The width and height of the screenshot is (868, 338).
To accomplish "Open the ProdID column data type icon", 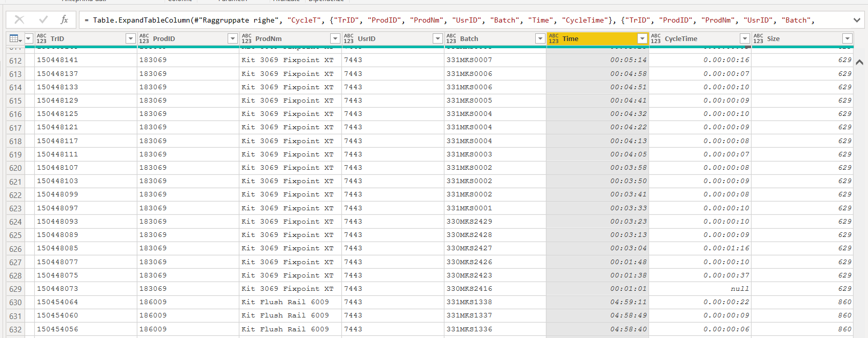I will [x=144, y=38].
